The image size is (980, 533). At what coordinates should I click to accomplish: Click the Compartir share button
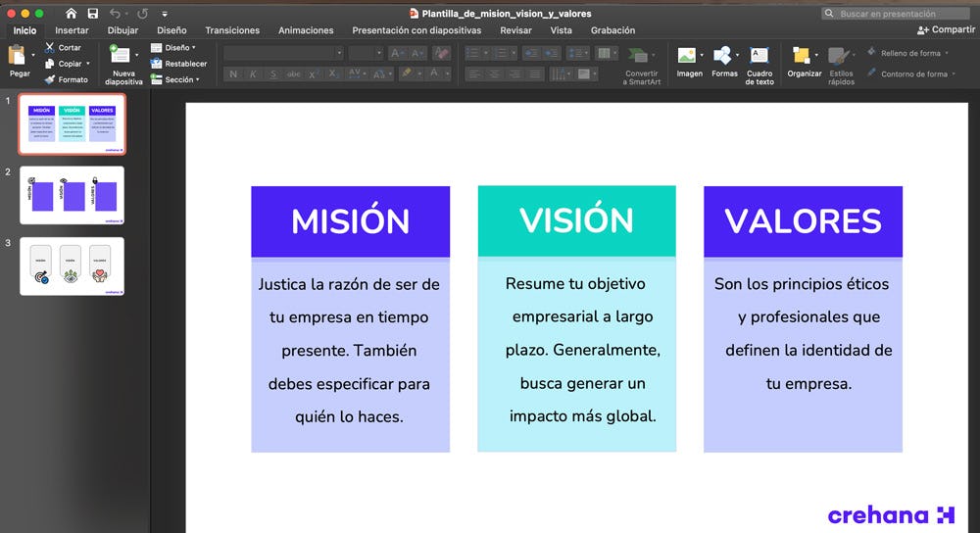(946, 29)
